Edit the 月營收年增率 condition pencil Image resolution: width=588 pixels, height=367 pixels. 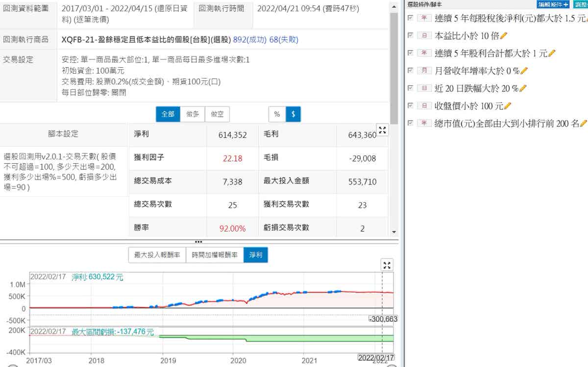click(524, 71)
